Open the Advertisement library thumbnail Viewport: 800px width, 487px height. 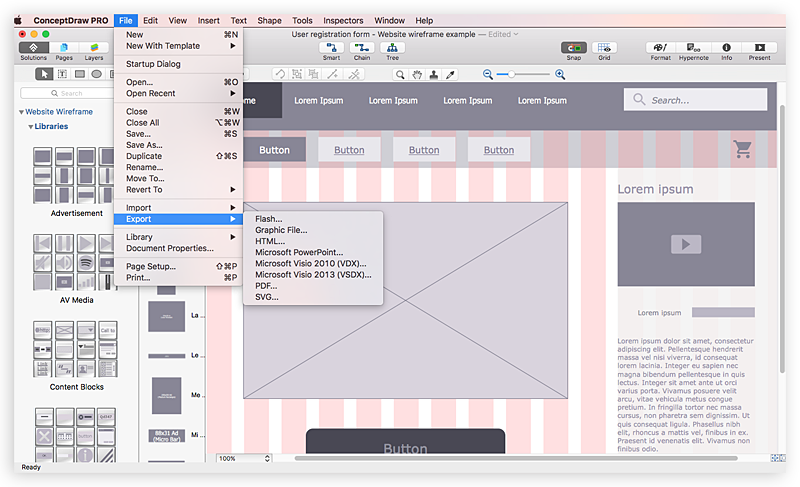[73, 175]
